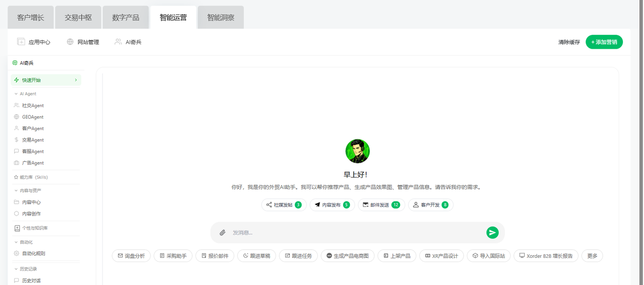Image resolution: width=644 pixels, height=285 pixels.
Task: Click the 社交Agent people icon
Action: [17, 105]
